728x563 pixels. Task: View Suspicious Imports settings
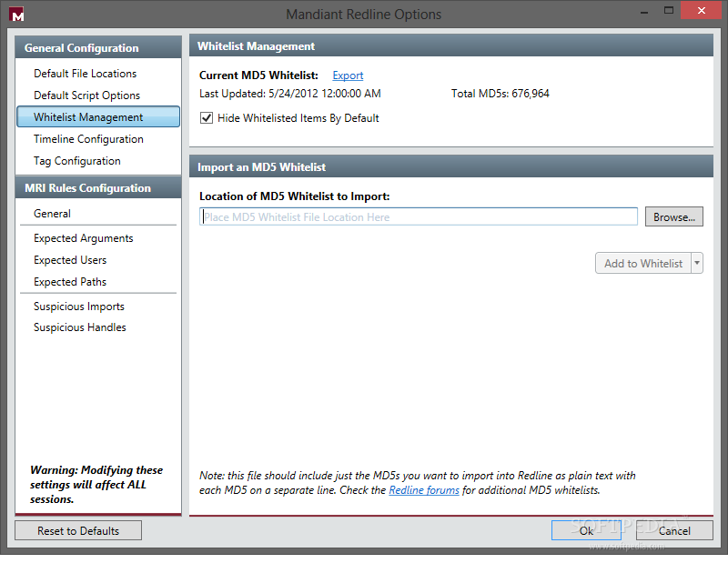coord(79,307)
